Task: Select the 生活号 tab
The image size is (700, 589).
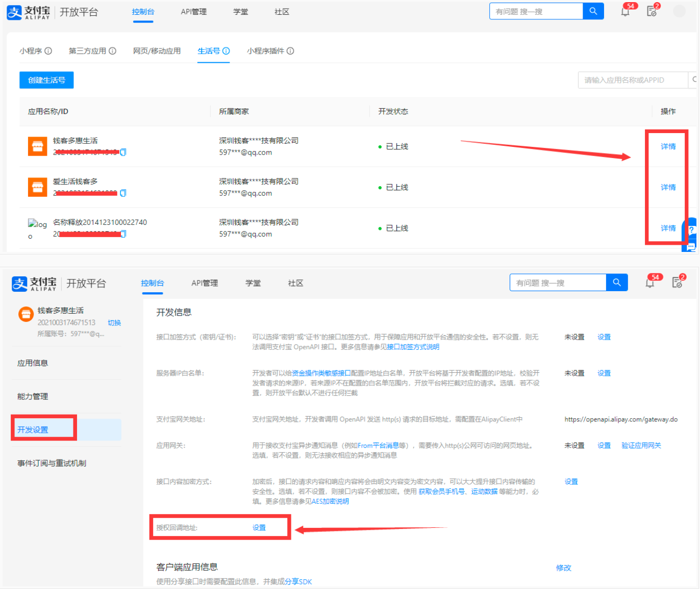Action: [209, 51]
